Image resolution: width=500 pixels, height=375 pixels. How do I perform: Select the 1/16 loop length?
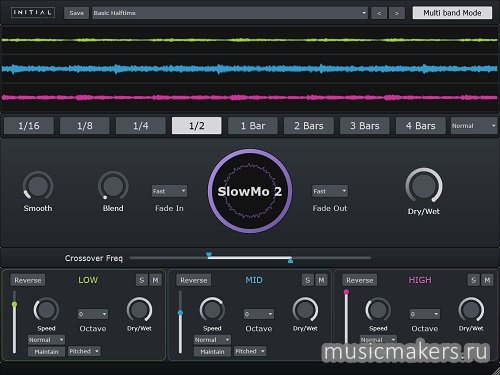click(29, 126)
